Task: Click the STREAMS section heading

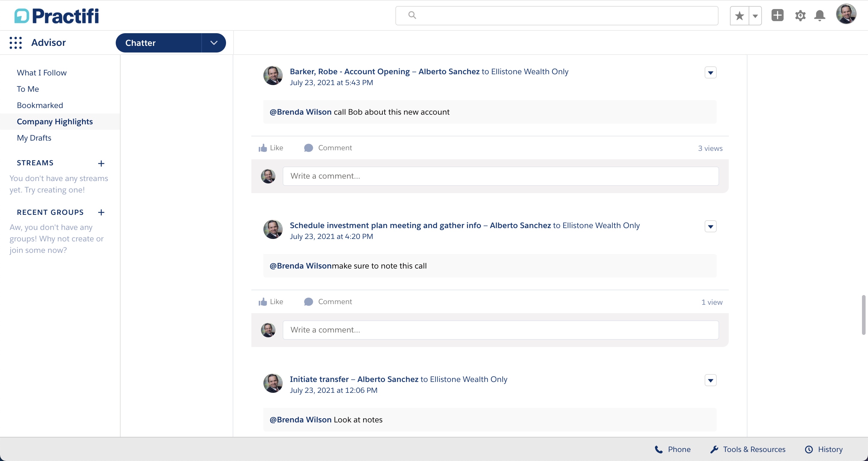Action: (35, 163)
